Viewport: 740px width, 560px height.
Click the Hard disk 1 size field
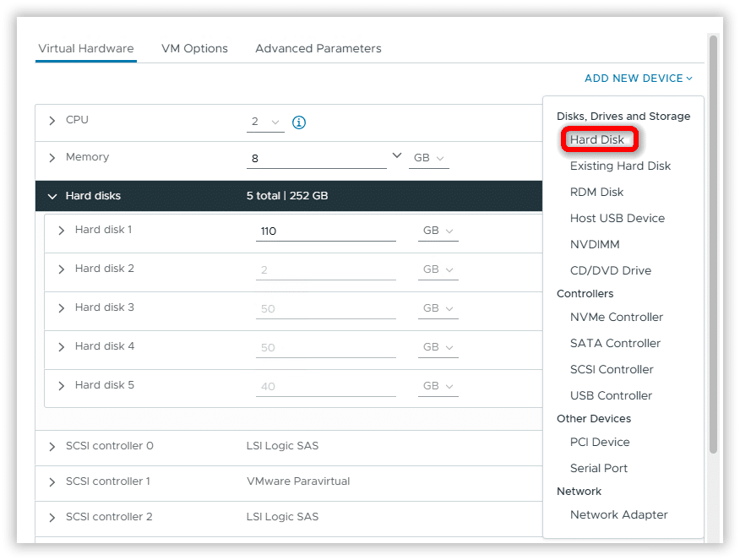(325, 231)
